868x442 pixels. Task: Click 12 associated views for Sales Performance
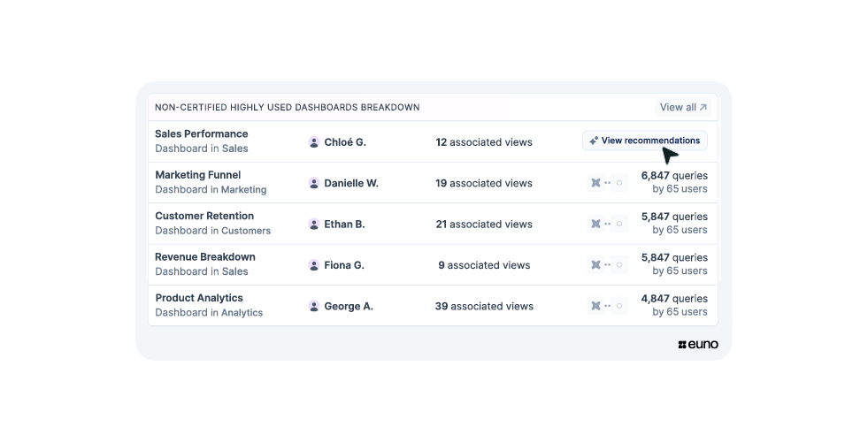click(484, 142)
